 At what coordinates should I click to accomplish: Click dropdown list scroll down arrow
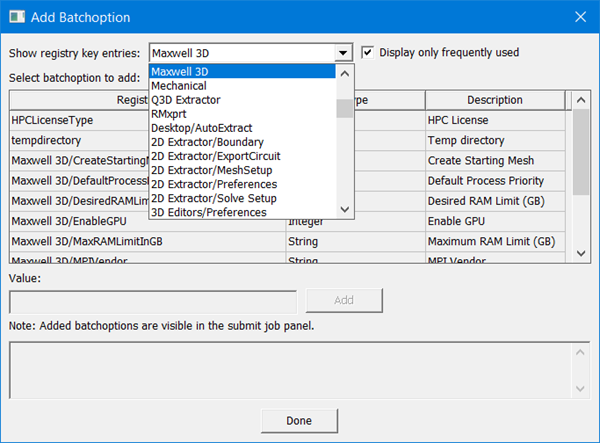coord(345,209)
